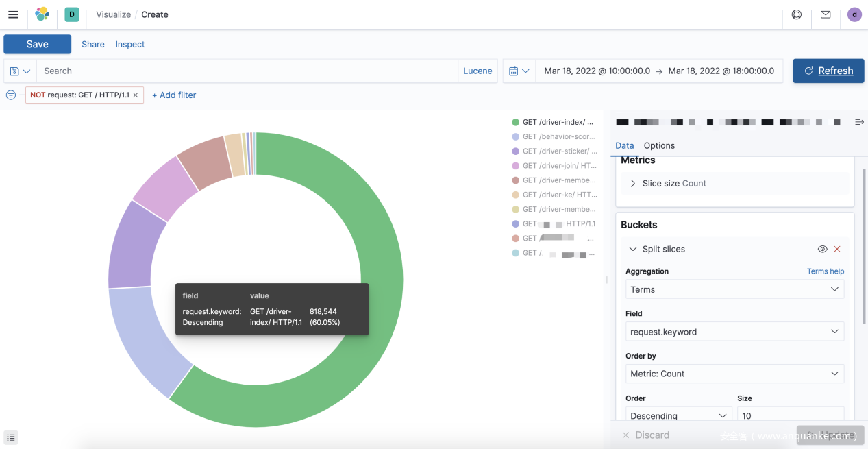868x449 pixels.
Task: Open the date quick menu calendar
Action: (x=519, y=71)
